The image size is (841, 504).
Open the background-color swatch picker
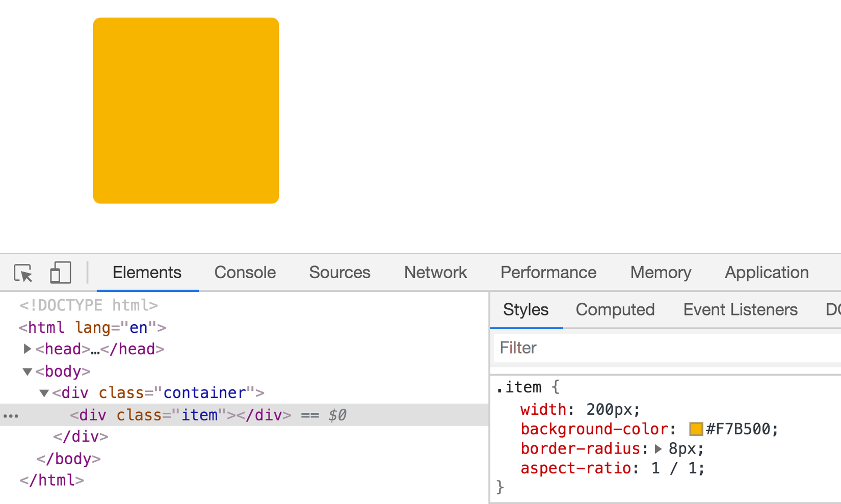coord(696,429)
